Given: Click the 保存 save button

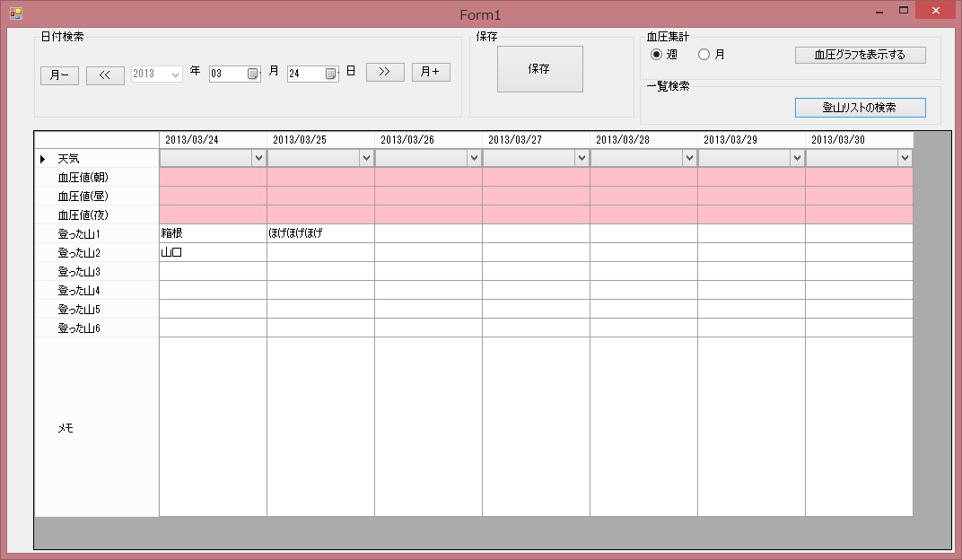Looking at the screenshot, I should tap(539, 69).
